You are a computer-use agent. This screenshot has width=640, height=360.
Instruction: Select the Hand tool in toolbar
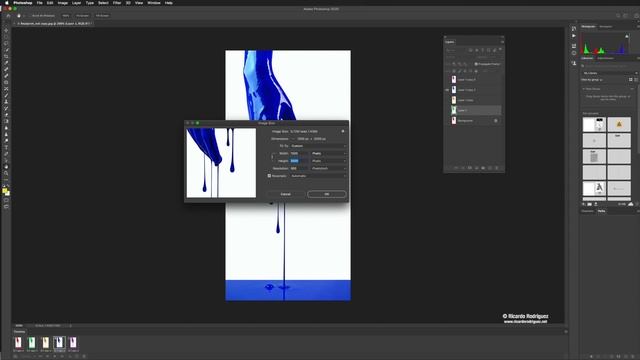point(6,167)
